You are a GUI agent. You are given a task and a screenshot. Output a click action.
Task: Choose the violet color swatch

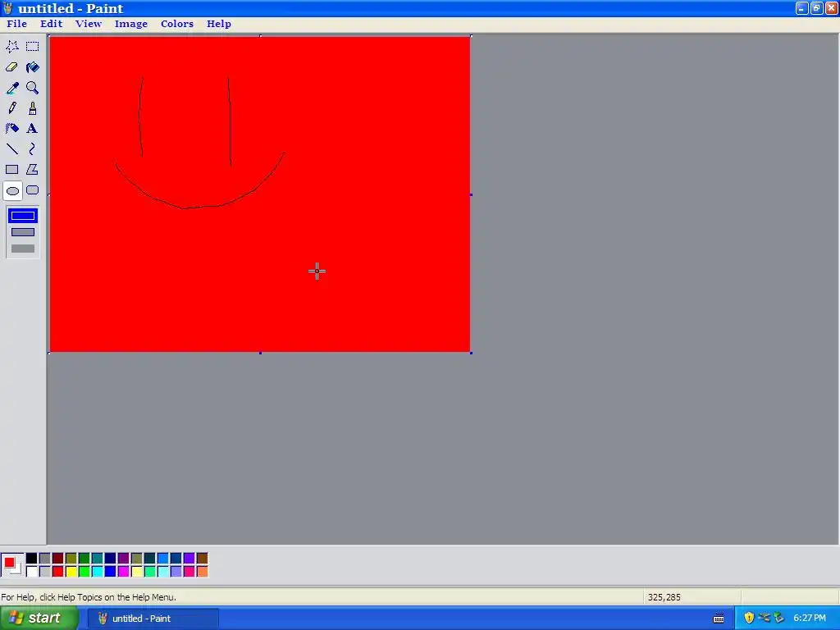pos(189,559)
